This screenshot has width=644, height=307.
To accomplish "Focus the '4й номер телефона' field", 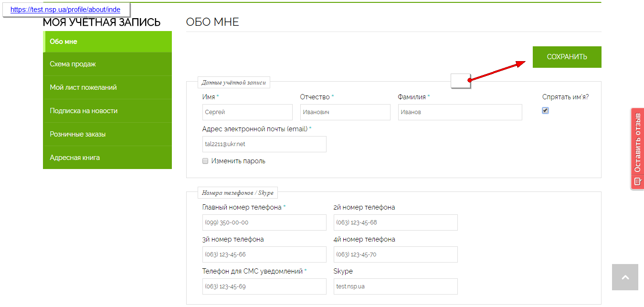I will coord(396,254).
